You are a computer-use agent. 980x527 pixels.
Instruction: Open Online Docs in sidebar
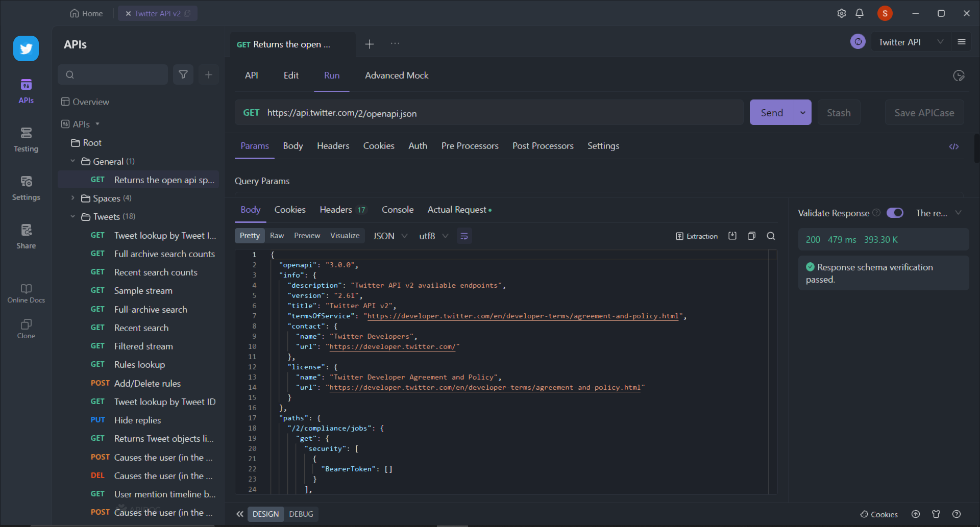(26, 293)
